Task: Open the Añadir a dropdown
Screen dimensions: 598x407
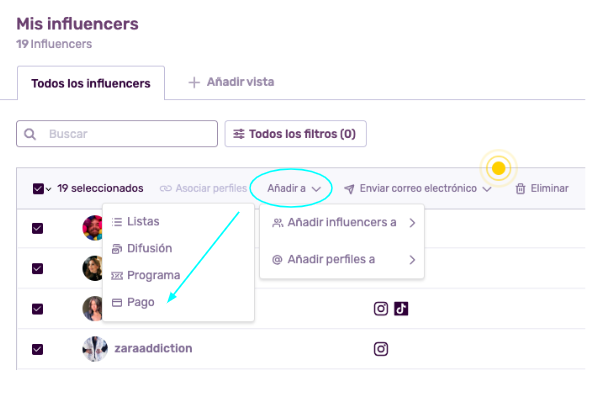Action: coord(294,188)
